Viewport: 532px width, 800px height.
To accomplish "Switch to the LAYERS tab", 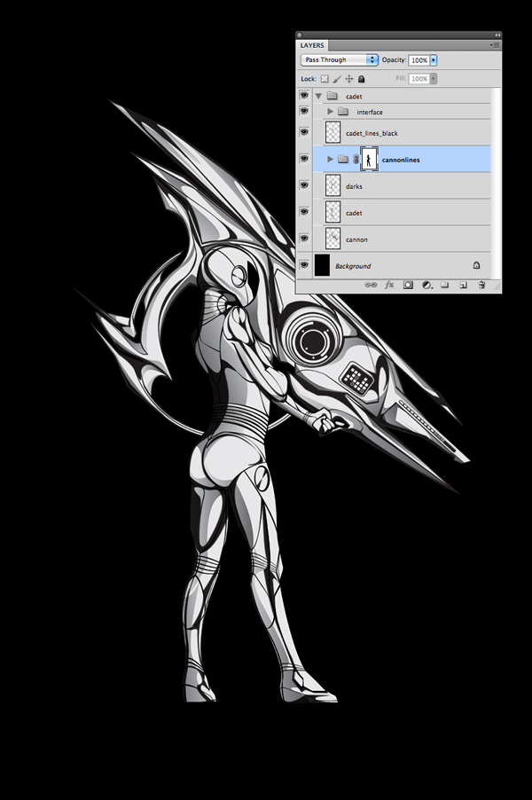I will coord(312,45).
